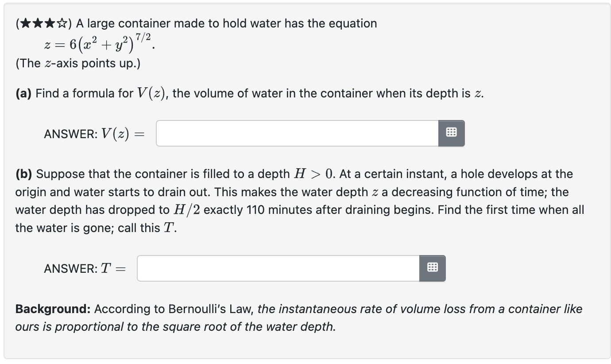Click inside the V(z) answer field
Screen dimensions: 611x364
(x=297, y=133)
